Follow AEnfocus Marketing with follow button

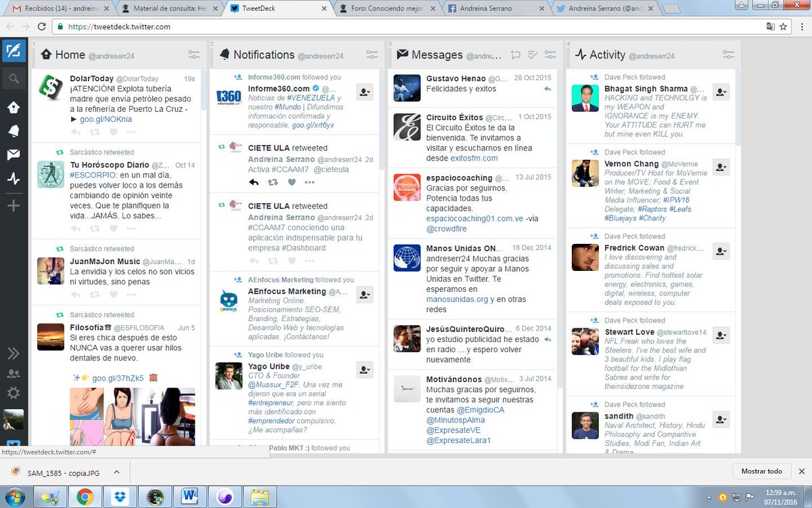tap(365, 295)
